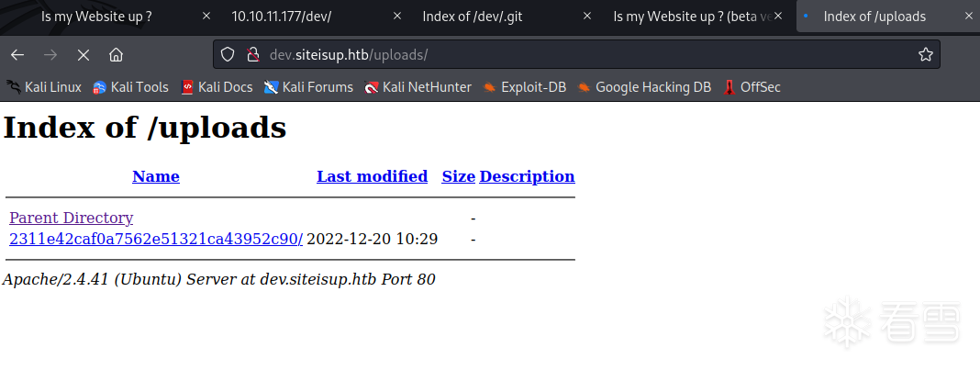Switch to the Index of /dev/.git tab
This screenshot has height=370, width=980.
pos(481,16)
